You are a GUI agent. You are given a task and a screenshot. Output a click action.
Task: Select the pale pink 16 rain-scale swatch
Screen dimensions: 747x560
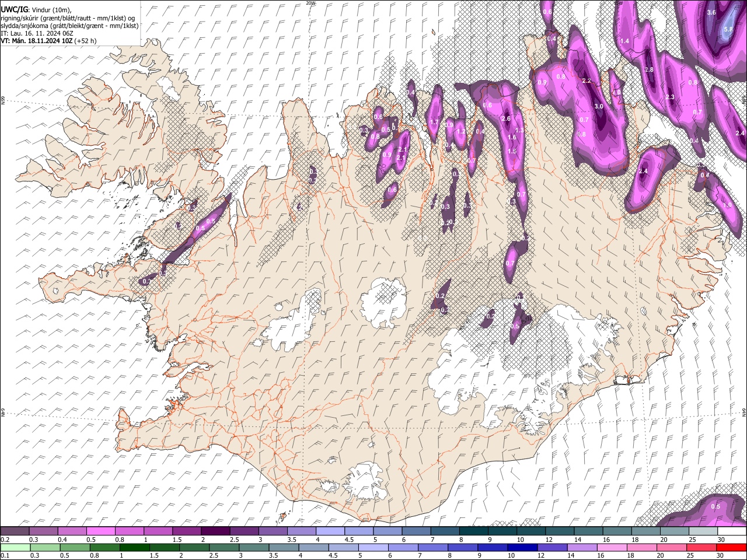point(612,547)
